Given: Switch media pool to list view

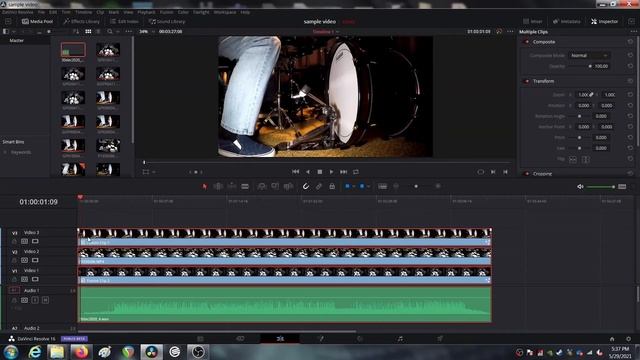Looking at the screenshot, I should [x=98, y=31].
